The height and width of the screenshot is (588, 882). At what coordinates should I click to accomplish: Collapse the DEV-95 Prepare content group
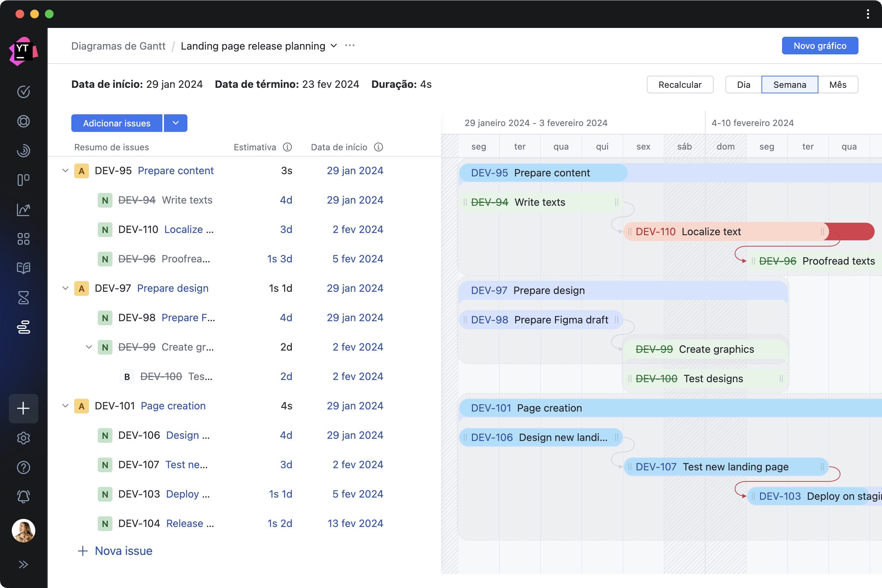click(x=64, y=170)
